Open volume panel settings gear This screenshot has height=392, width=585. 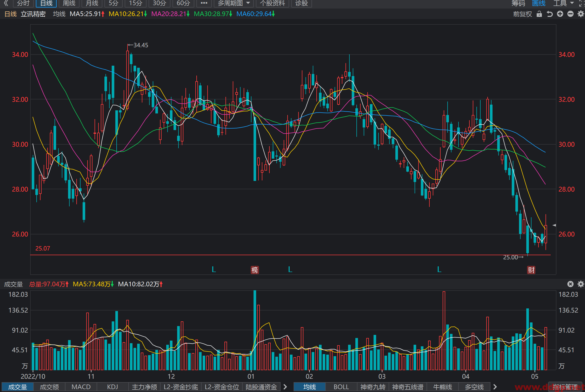[581, 284]
